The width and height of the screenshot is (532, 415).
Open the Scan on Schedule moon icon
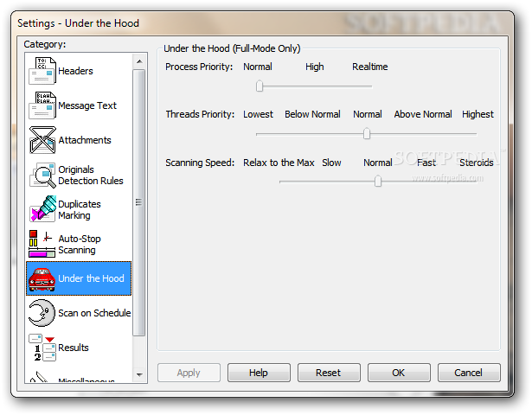42,313
